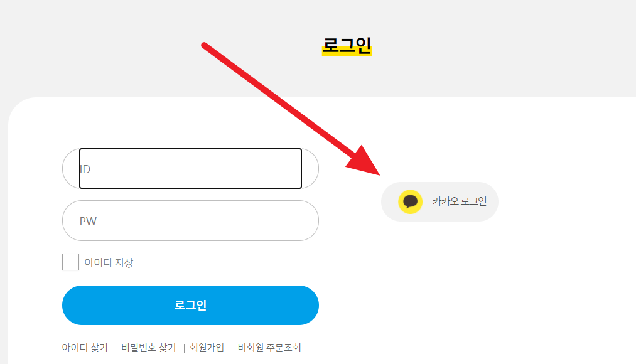The height and width of the screenshot is (364, 636).
Task: Click into the PW password field
Action: click(x=190, y=220)
